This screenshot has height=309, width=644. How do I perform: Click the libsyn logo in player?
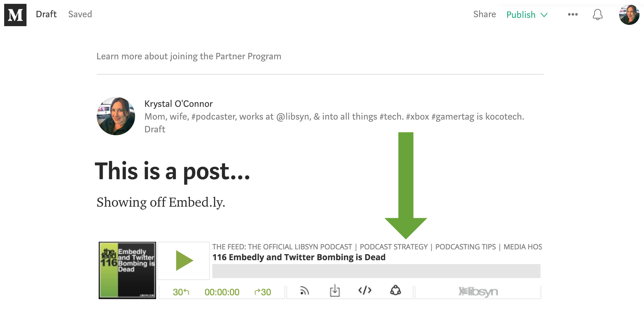(478, 292)
